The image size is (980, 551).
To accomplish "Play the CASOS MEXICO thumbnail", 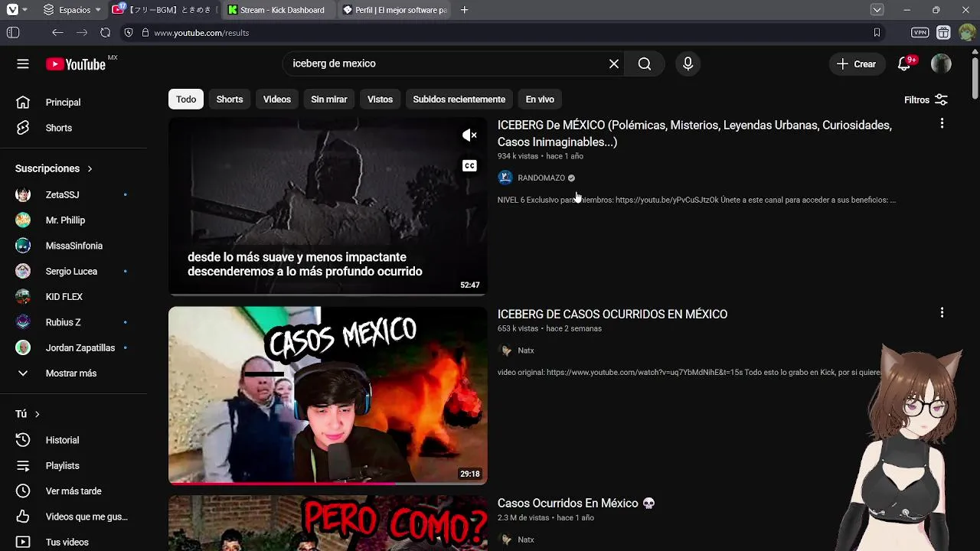I will (x=328, y=396).
